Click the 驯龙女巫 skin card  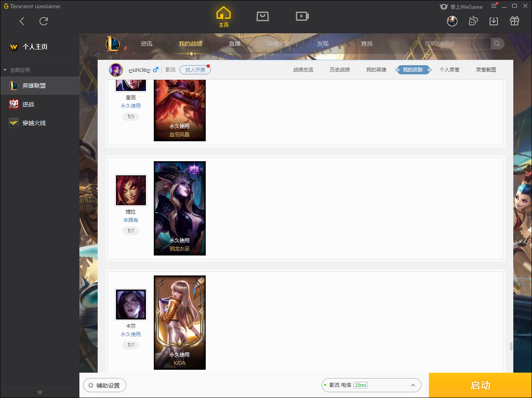180,208
